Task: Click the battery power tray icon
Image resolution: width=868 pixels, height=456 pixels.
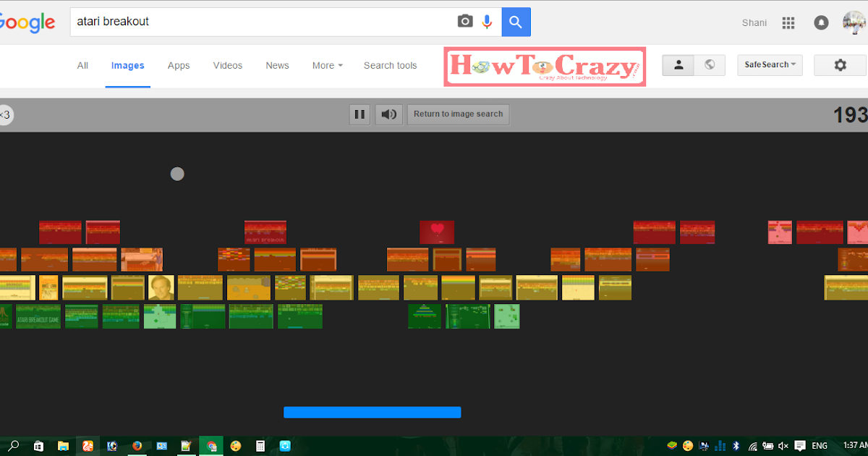Action: click(767, 446)
